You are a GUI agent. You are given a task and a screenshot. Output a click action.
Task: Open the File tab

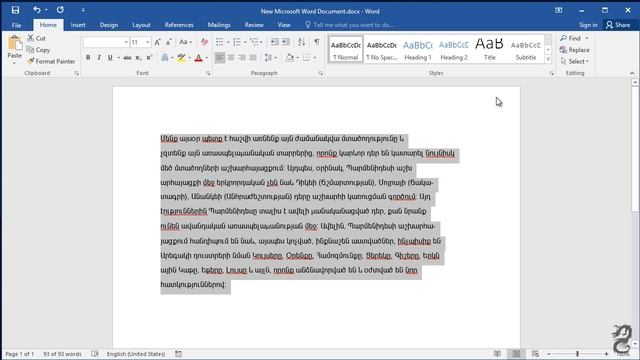click(x=16, y=25)
